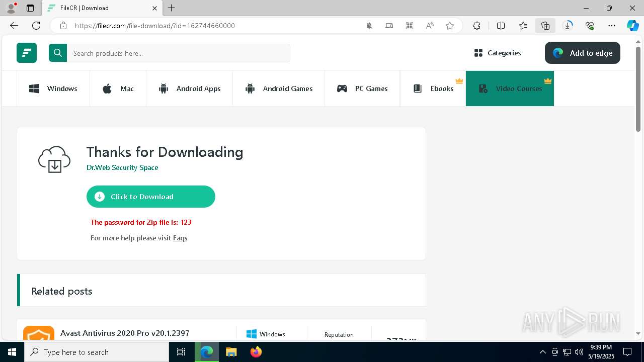Screen dimensions: 644x362
Task: Open the network tray icon
Action: (x=567, y=352)
